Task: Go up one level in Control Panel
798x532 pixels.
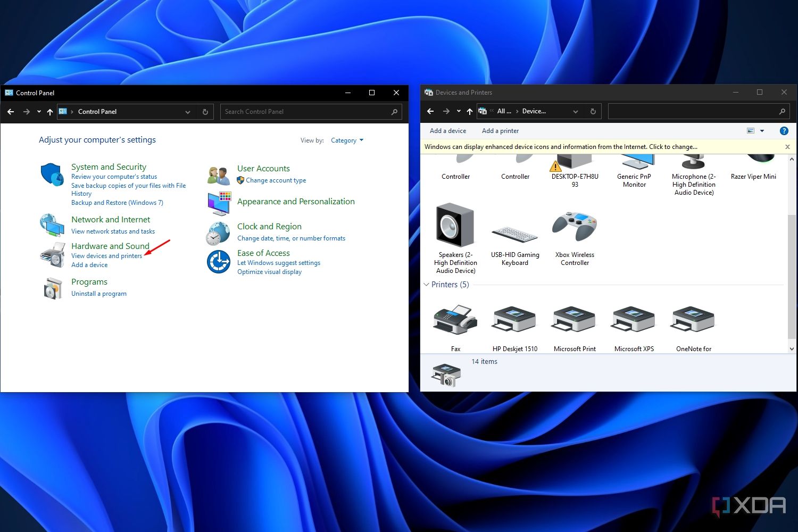Action: 50,112
